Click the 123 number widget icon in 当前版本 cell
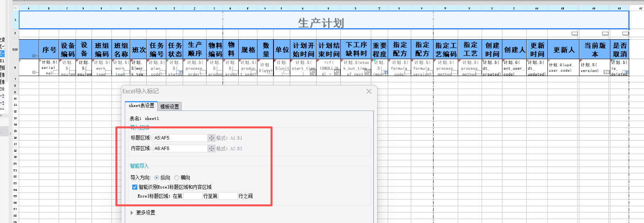 (x=606, y=72)
